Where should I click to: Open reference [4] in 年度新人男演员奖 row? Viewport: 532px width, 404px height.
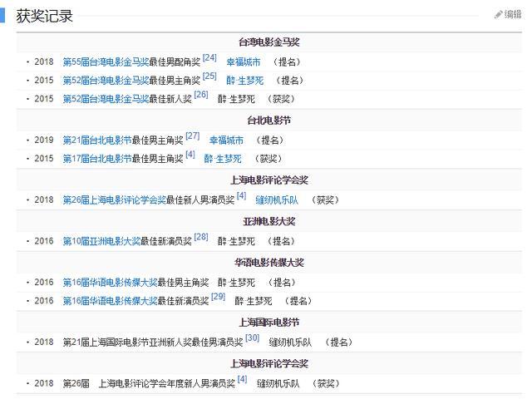pyautogui.click(x=242, y=379)
